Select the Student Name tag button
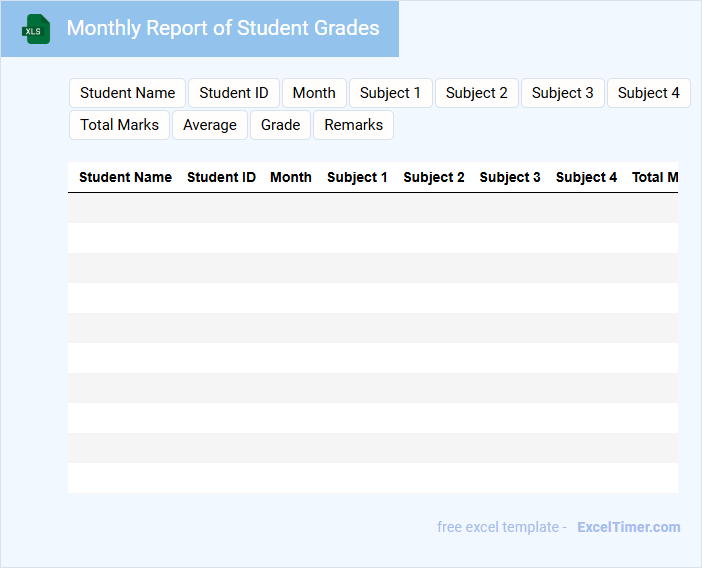702x568 pixels. tap(128, 93)
